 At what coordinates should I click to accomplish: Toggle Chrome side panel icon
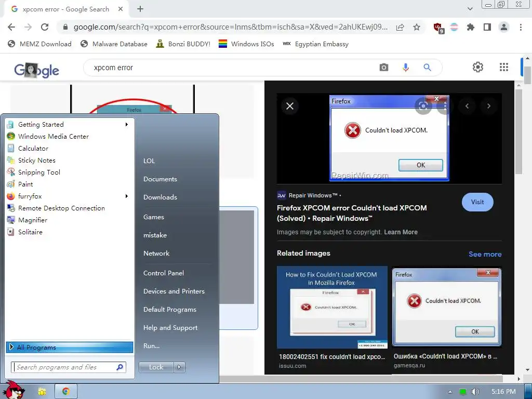[487, 27]
